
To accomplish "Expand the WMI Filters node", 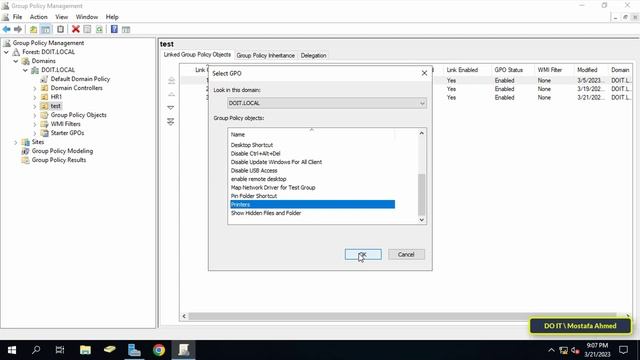I will click(35, 124).
